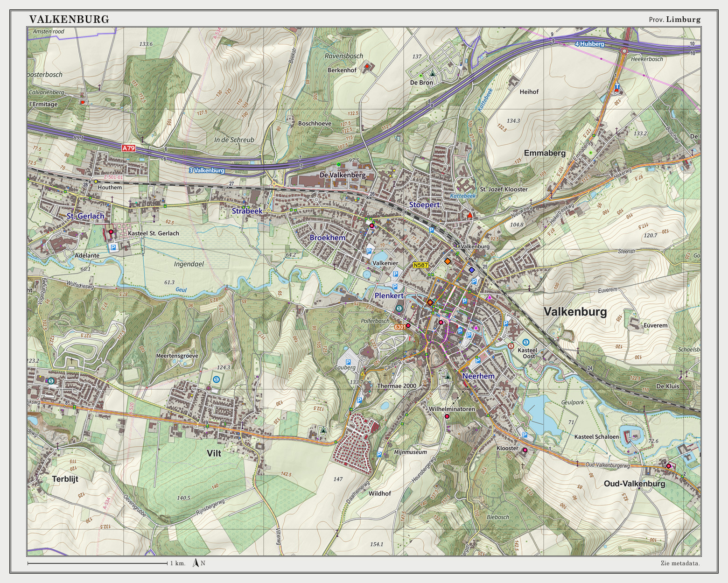Viewport: 728px width, 583px height.
Task: Click parking icon at Kasteel St. Gerlach
Action: 112,248
